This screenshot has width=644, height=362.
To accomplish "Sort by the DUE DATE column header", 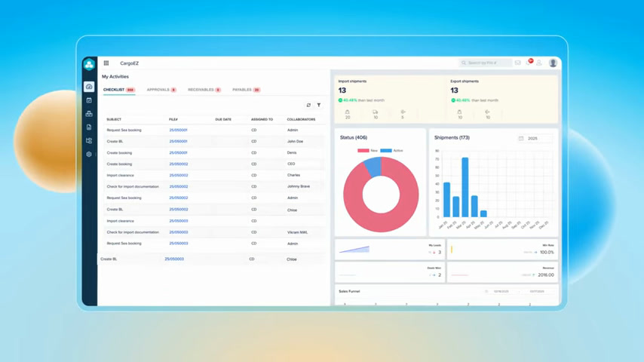I will pyautogui.click(x=223, y=120).
